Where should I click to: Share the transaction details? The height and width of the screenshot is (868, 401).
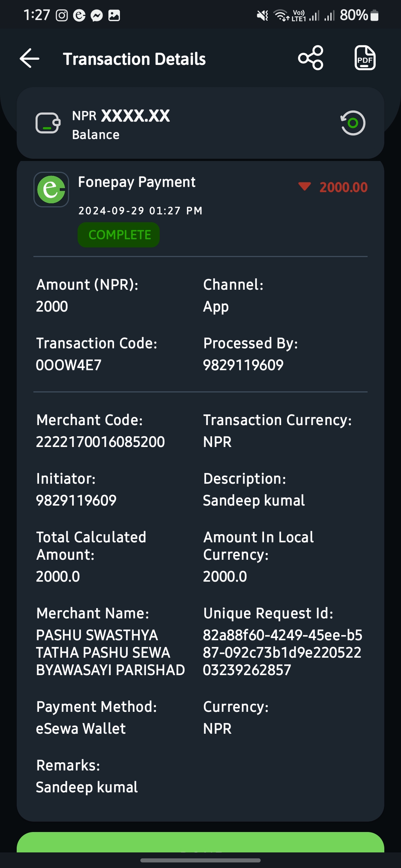pos(311,58)
